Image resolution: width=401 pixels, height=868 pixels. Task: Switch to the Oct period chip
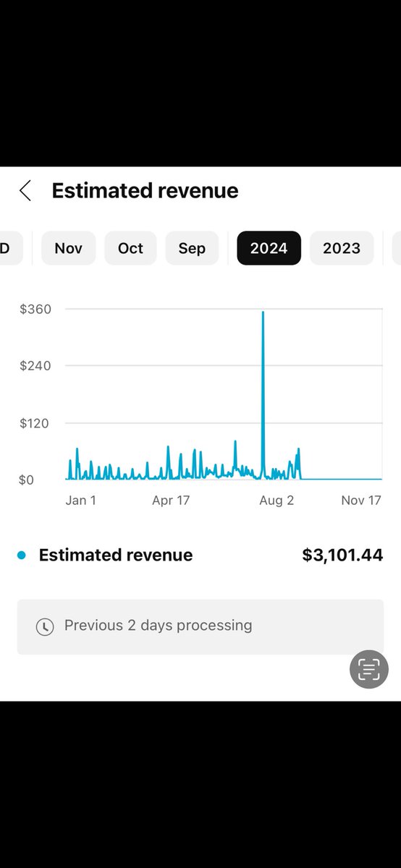coord(130,248)
